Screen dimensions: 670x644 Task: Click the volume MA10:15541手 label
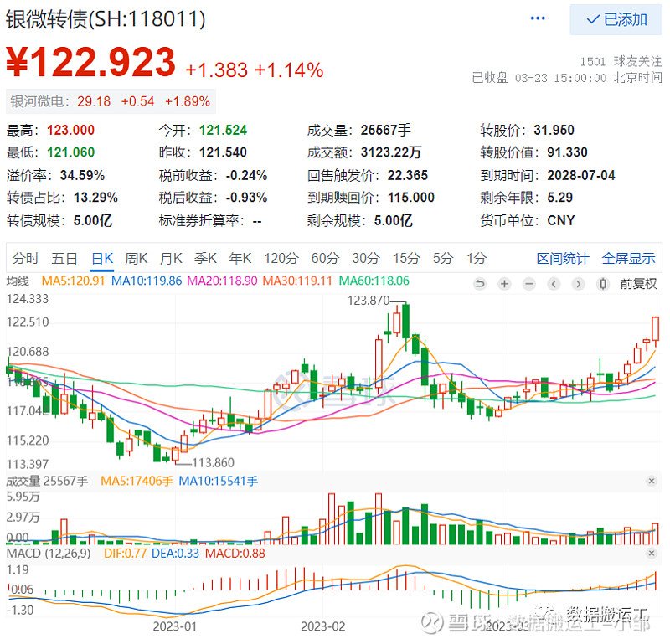pos(219,482)
